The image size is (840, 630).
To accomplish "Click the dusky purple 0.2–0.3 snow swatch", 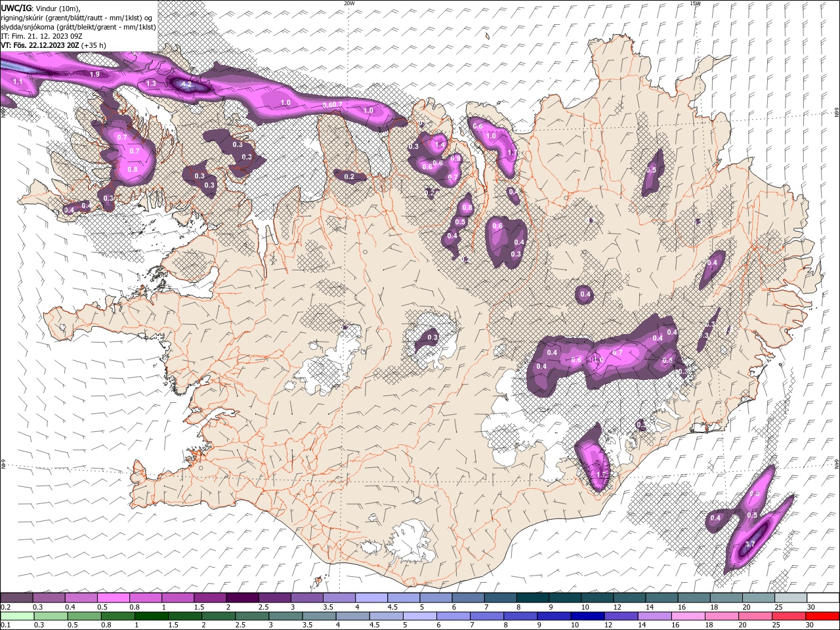I will [x=16, y=598].
